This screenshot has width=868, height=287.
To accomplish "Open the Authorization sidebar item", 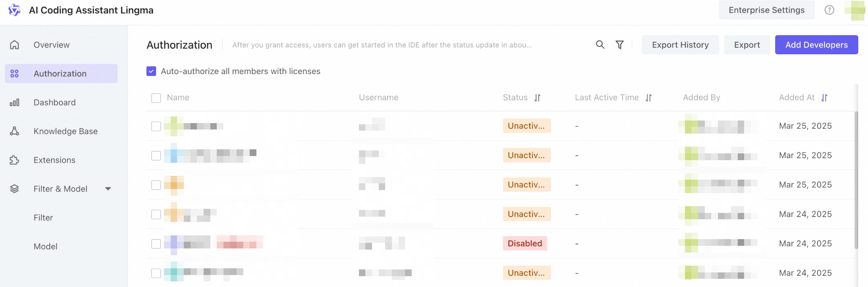I will click(x=61, y=73).
